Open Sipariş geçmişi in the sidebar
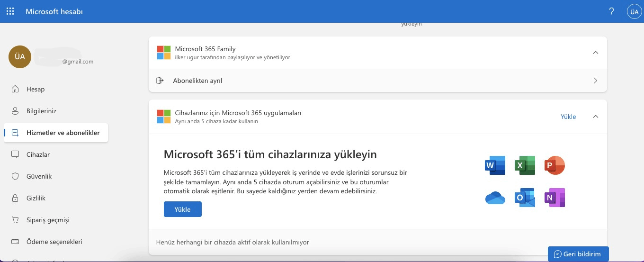The height and width of the screenshot is (262, 644). click(x=56, y=220)
